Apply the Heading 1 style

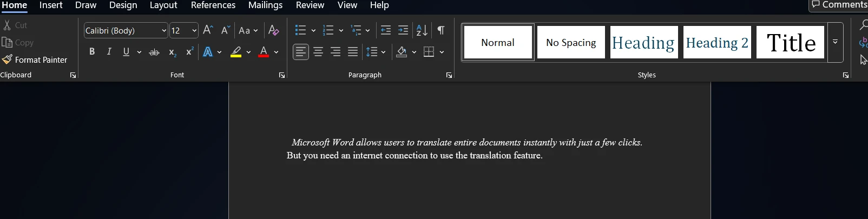(644, 42)
